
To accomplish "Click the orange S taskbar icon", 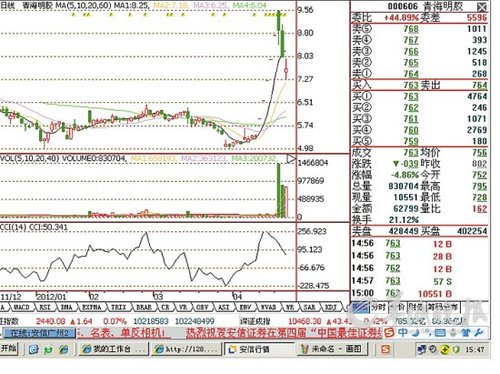I will (386, 349).
